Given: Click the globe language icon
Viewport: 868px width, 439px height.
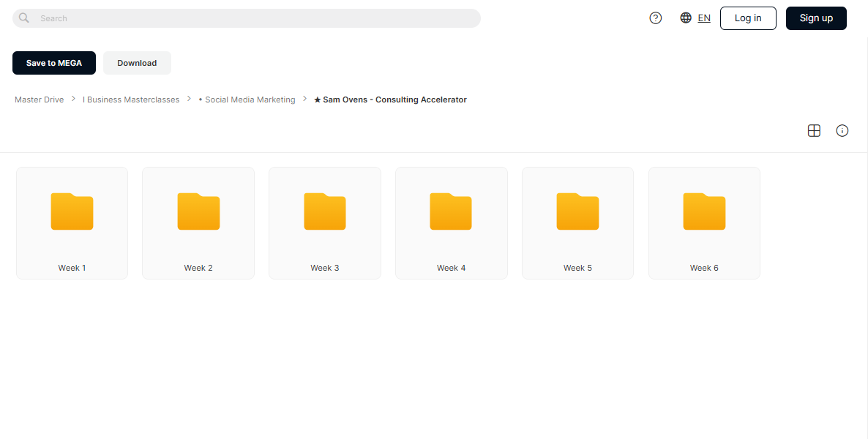Looking at the screenshot, I should [x=686, y=18].
